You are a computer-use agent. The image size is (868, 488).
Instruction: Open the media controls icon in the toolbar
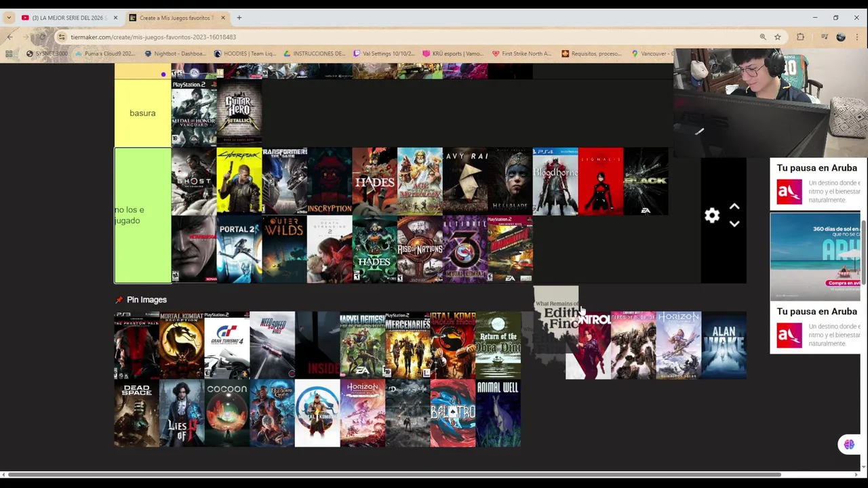824,37
